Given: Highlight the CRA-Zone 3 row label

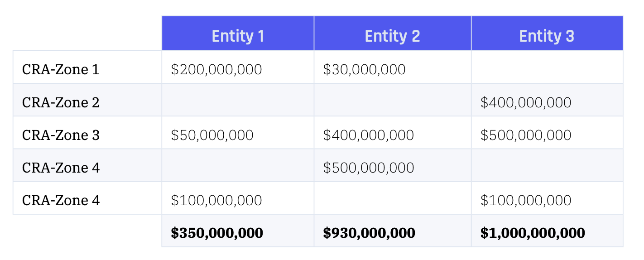Looking at the screenshot, I should click(x=61, y=135).
